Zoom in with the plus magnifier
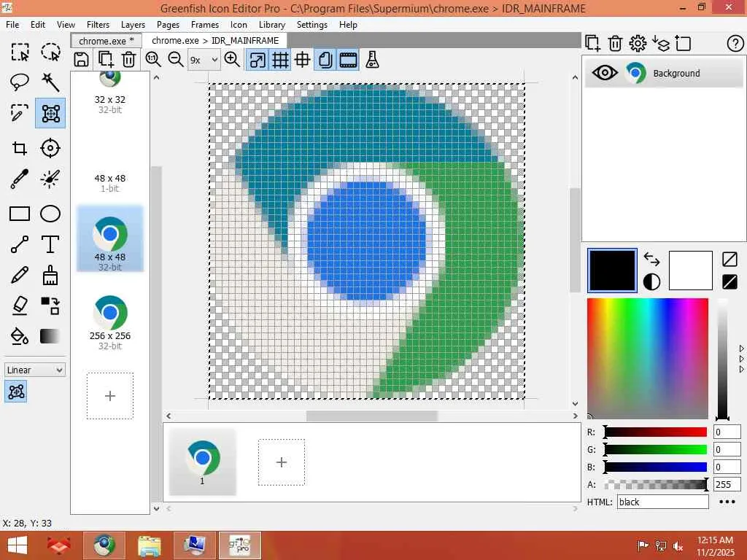 232,60
